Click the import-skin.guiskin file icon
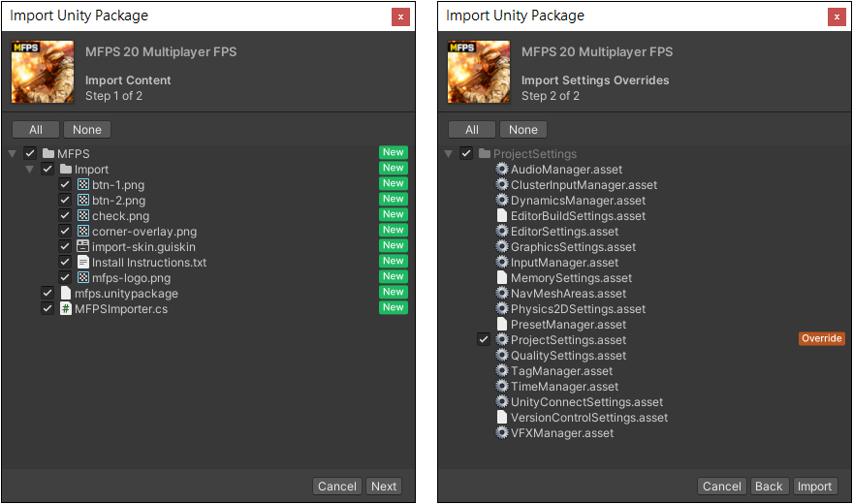This screenshot has height=504, width=853. tap(83, 247)
